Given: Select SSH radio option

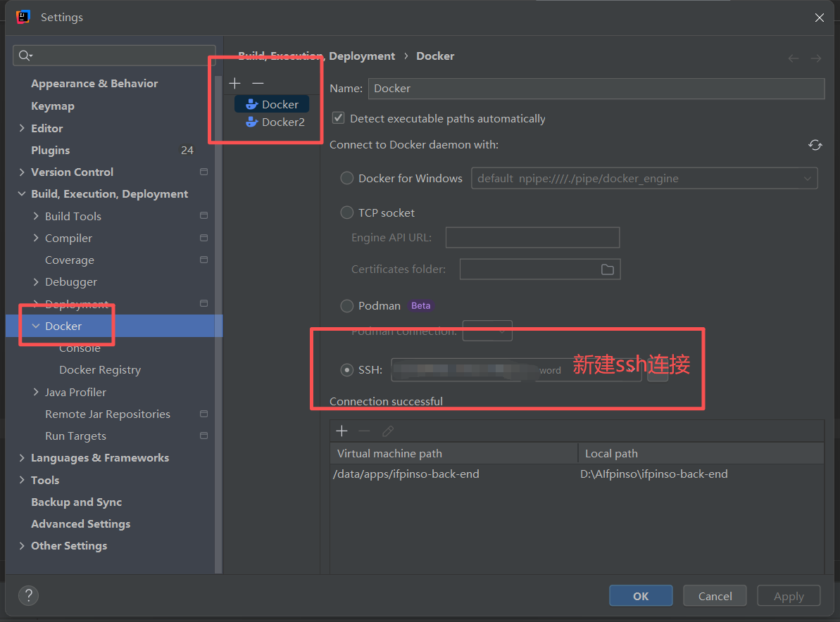Looking at the screenshot, I should click(347, 370).
